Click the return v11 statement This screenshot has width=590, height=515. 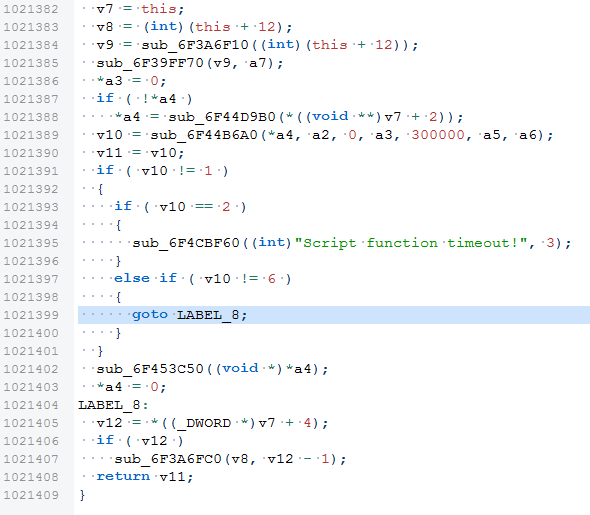tap(145, 477)
